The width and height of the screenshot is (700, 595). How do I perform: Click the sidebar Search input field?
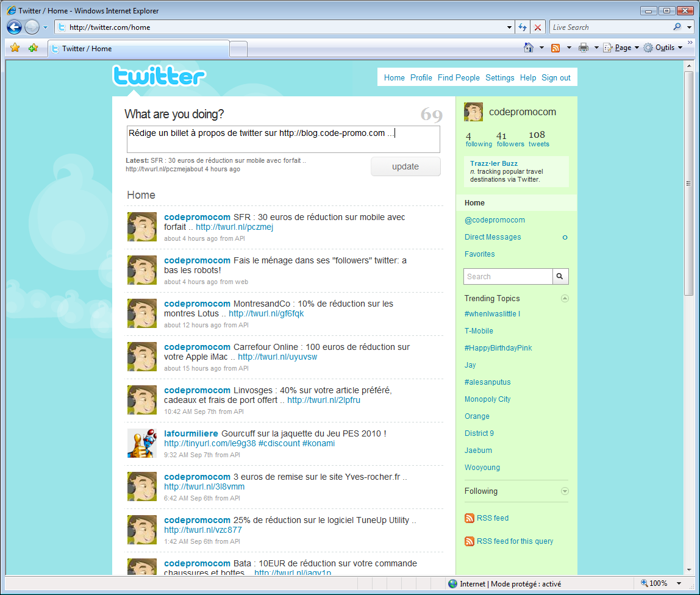pyautogui.click(x=508, y=276)
